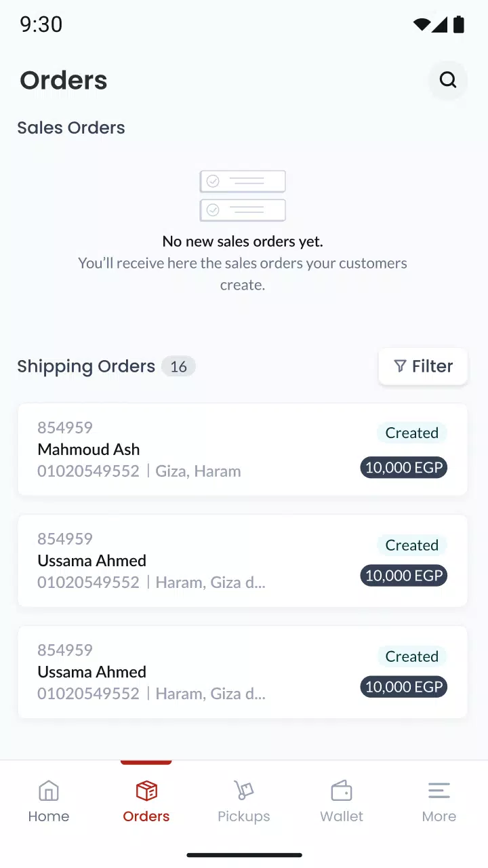Tap 10,000 EGP badge on Mahmoud Ash order
488x868 pixels.
(x=404, y=467)
